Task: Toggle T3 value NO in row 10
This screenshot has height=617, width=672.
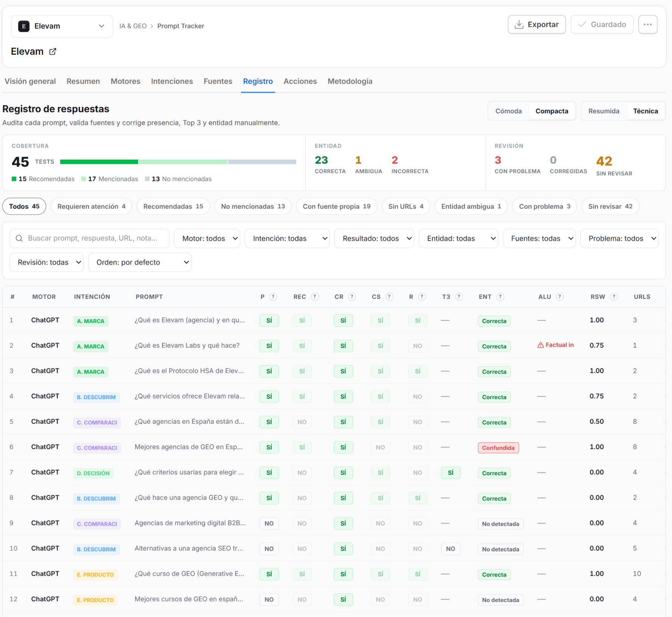Action: tap(451, 549)
